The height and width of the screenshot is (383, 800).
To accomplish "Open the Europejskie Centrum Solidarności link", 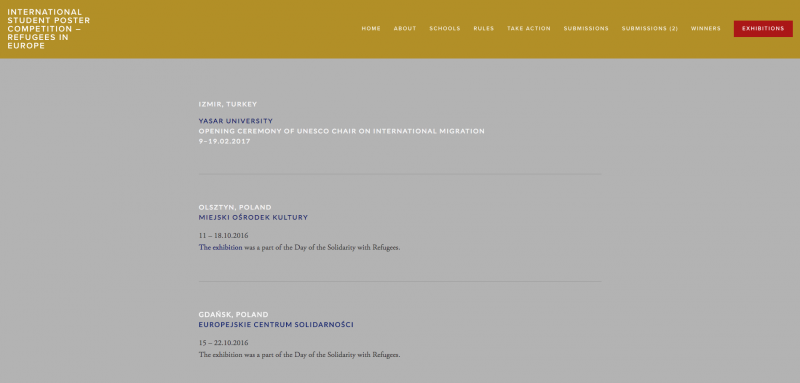I will (x=276, y=324).
